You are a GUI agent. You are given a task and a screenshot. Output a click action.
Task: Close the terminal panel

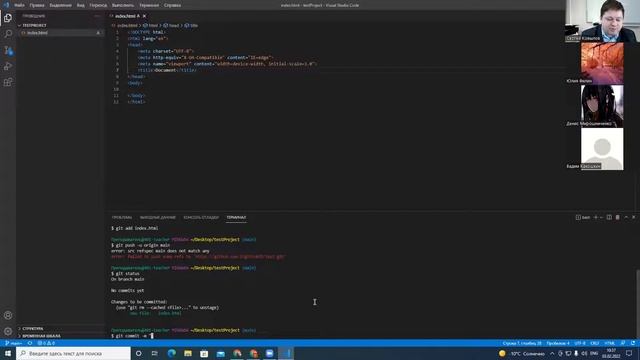tap(633, 217)
